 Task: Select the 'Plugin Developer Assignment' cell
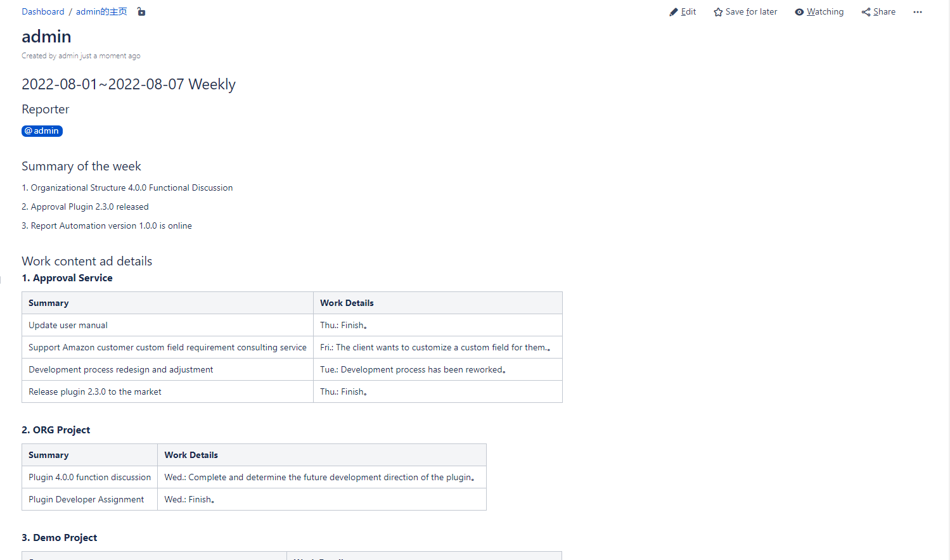coord(86,499)
